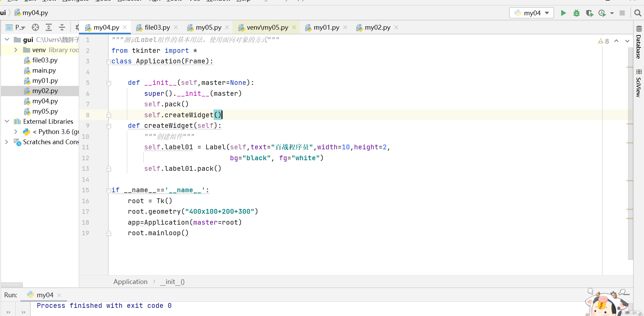The width and height of the screenshot is (644, 316).
Task: Close the file03.py editor tab
Action: (176, 27)
